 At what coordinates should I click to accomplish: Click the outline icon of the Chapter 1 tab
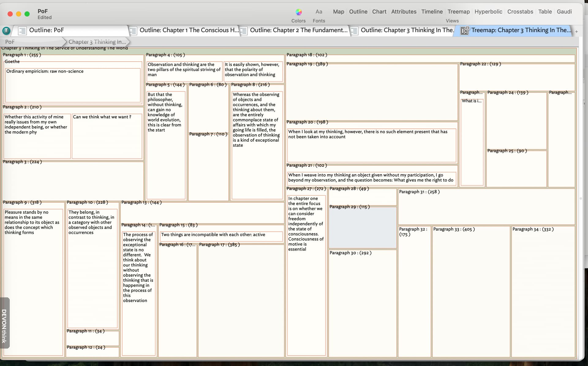[x=133, y=31]
